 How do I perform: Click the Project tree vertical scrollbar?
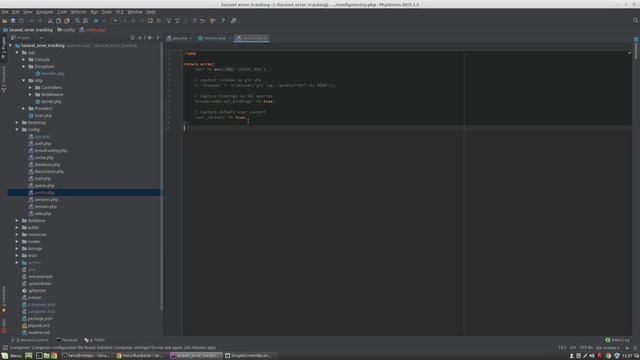tap(162, 176)
